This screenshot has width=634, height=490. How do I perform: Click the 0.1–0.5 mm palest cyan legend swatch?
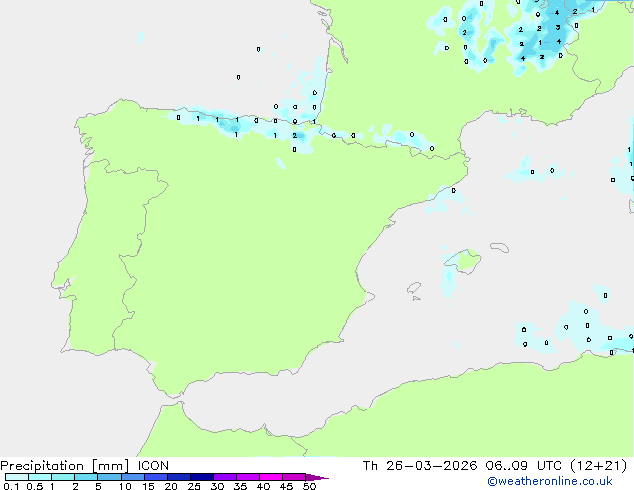[x=17, y=477]
